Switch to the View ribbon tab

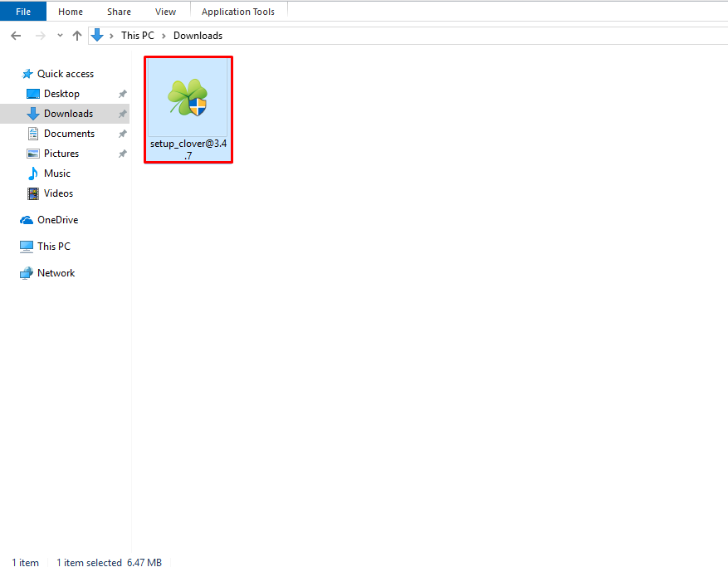coord(165,12)
